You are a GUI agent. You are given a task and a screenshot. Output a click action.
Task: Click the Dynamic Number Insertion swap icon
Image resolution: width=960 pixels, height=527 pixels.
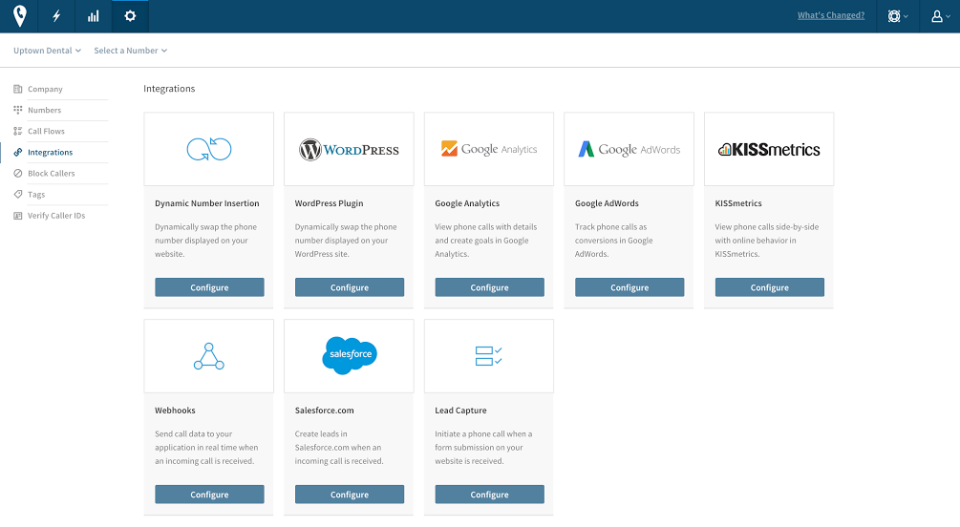(x=209, y=149)
